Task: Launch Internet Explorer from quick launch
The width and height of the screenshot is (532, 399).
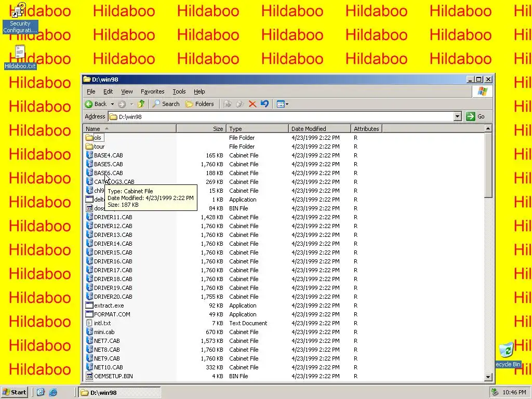Action: [x=54, y=392]
